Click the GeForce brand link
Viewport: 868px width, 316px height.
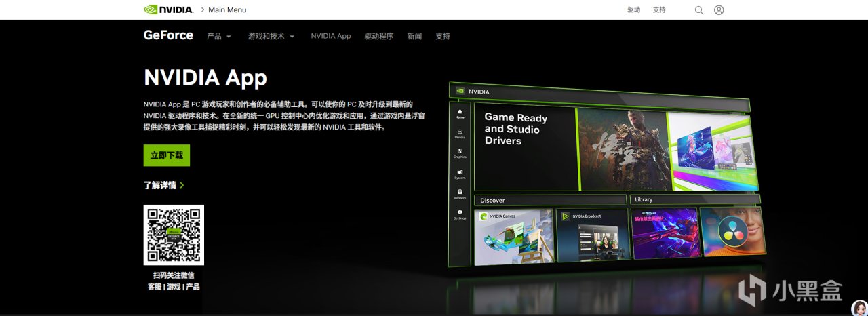pyautogui.click(x=168, y=35)
